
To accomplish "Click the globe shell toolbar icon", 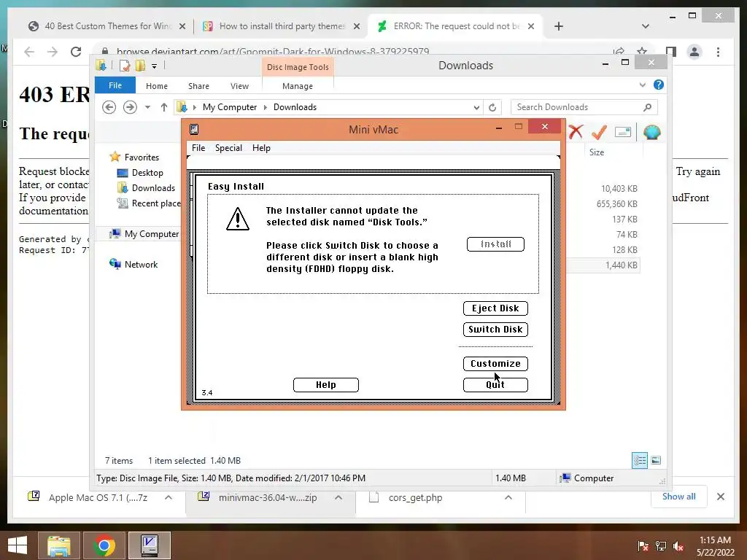I will pyautogui.click(x=651, y=132).
